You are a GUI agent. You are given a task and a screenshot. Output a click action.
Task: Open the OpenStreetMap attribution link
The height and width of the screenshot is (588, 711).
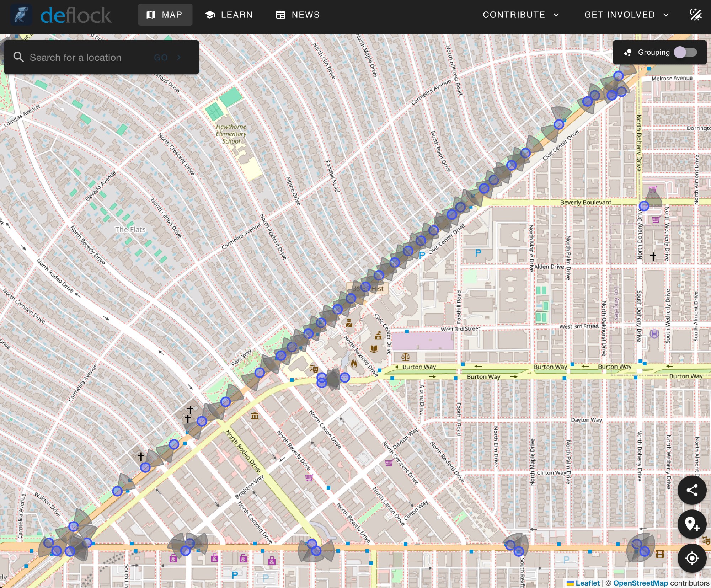pos(640,583)
